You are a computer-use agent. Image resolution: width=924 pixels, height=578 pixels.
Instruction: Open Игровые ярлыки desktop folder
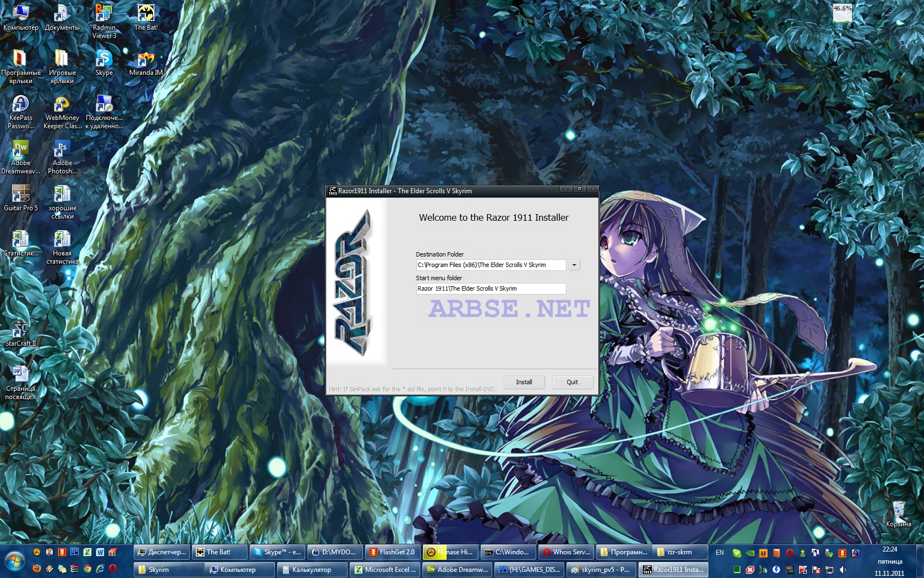click(62, 67)
